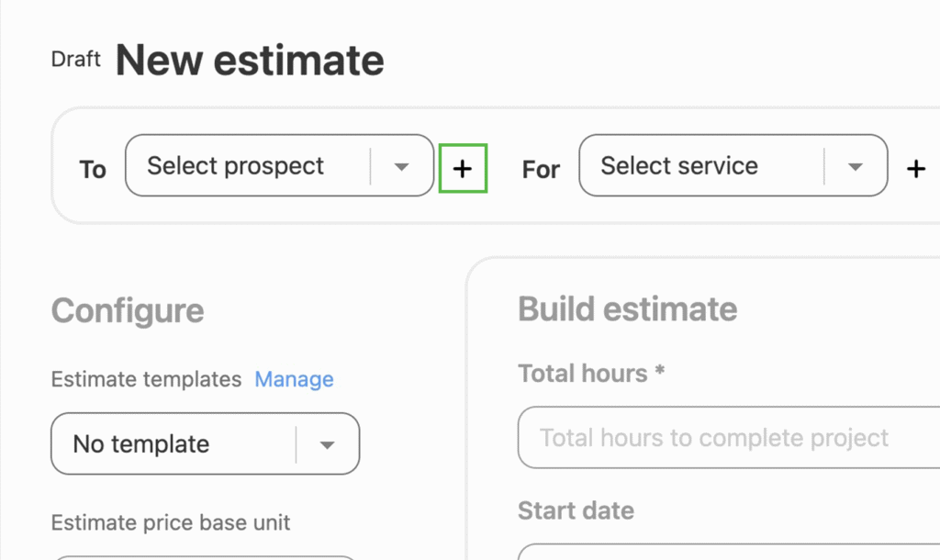Click the Select service dropdown arrow

click(856, 166)
